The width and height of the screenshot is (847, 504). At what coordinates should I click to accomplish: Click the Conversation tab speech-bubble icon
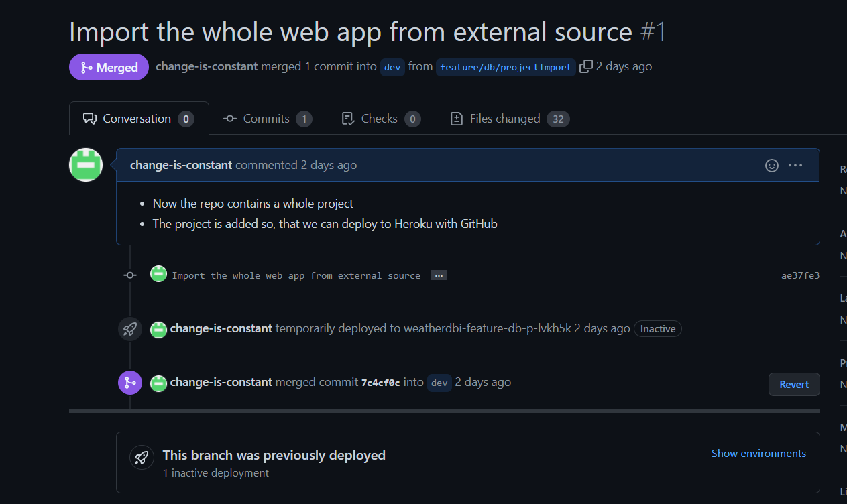90,119
